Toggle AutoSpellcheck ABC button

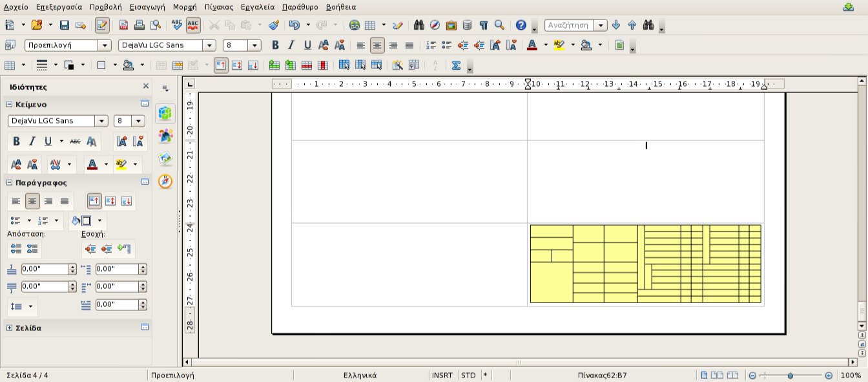pos(192,25)
